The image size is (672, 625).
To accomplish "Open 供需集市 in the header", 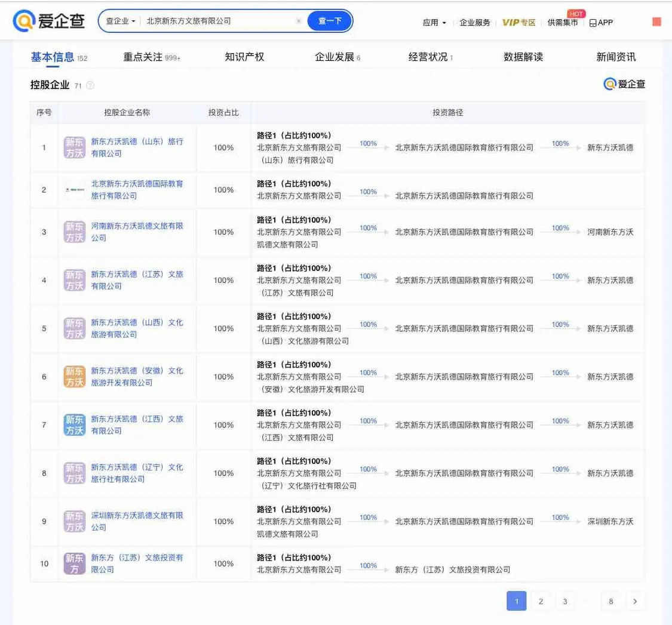I will coord(562,22).
